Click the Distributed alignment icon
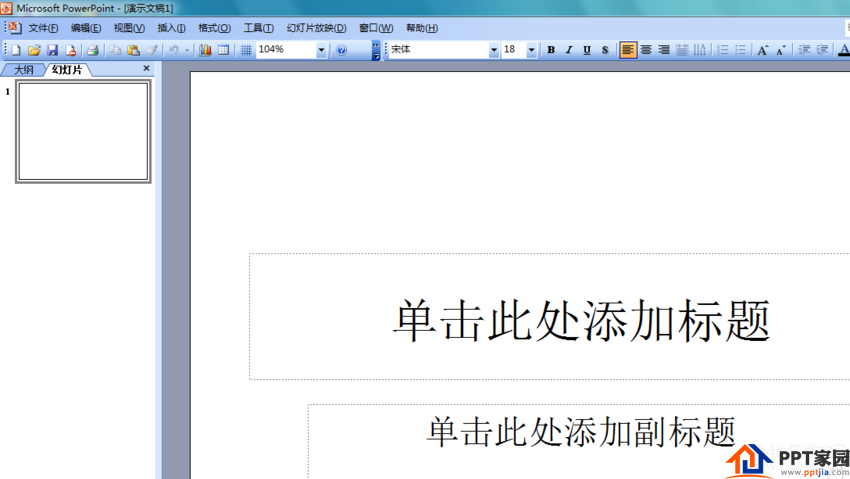This screenshot has height=479, width=850. click(682, 50)
